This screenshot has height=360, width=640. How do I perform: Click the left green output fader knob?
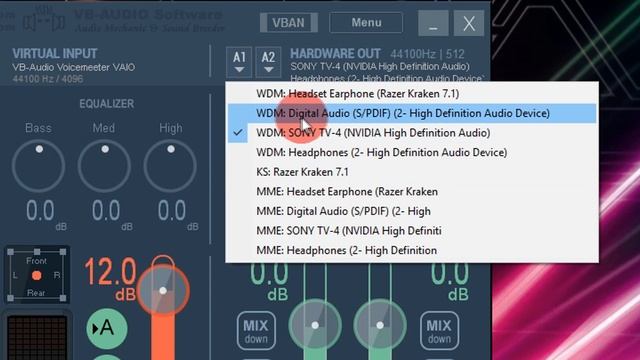[315, 325]
